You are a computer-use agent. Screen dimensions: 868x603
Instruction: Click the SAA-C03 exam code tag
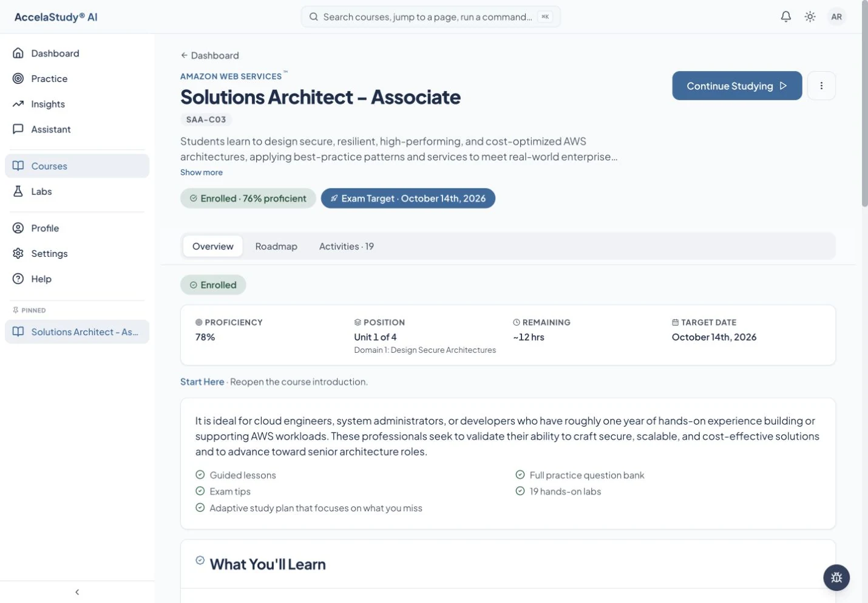[x=206, y=120]
